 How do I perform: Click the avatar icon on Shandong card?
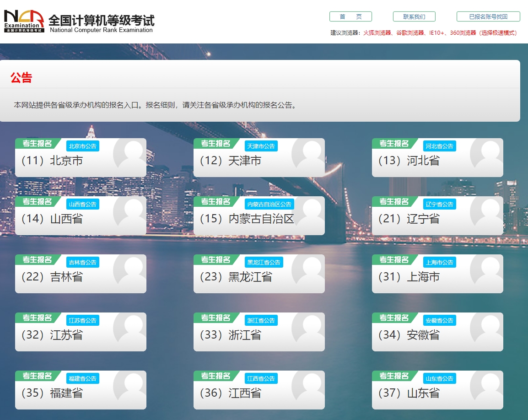486,387
